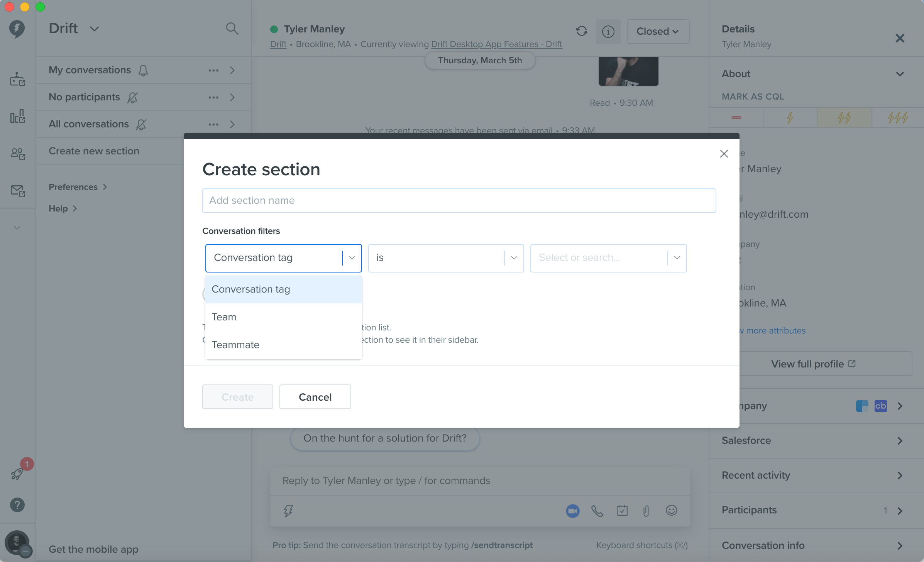This screenshot has height=562, width=924.
Task: Start a video call with Zoom icon
Action: tap(573, 511)
